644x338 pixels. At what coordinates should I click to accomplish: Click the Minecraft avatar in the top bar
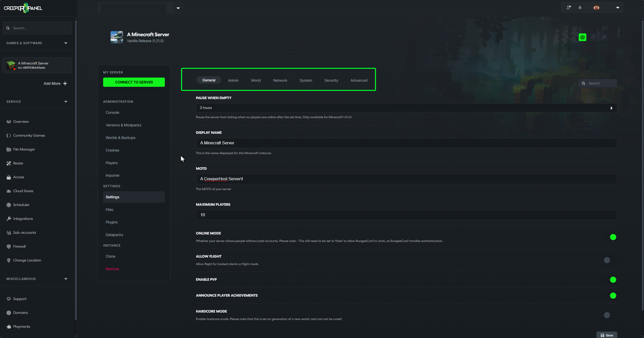pos(596,7)
